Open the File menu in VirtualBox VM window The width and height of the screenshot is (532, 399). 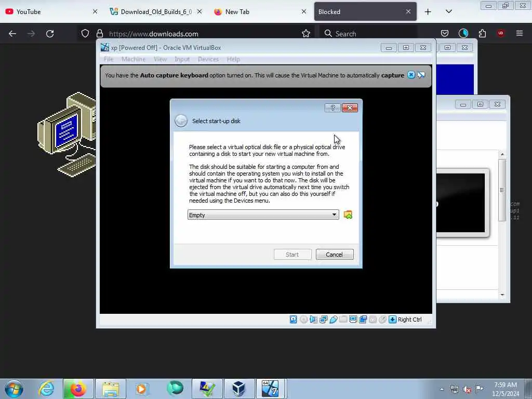point(109,59)
